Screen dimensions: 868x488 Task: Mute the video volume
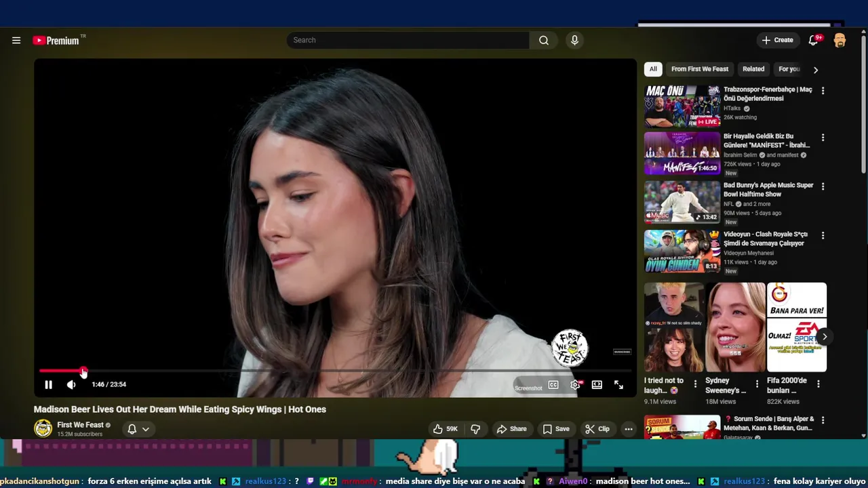pyautogui.click(x=71, y=384)
